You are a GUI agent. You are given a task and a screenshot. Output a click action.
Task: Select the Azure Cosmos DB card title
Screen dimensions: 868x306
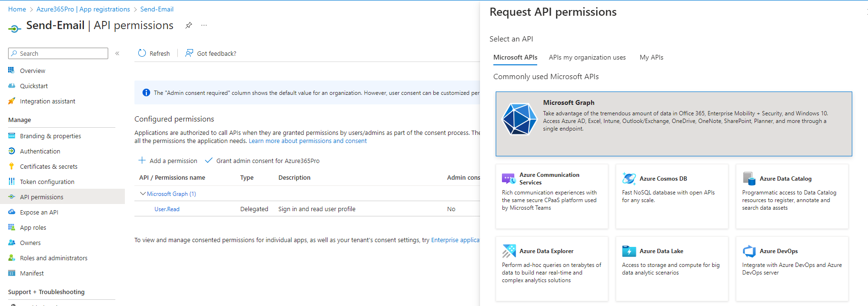[x=663, y=179]
